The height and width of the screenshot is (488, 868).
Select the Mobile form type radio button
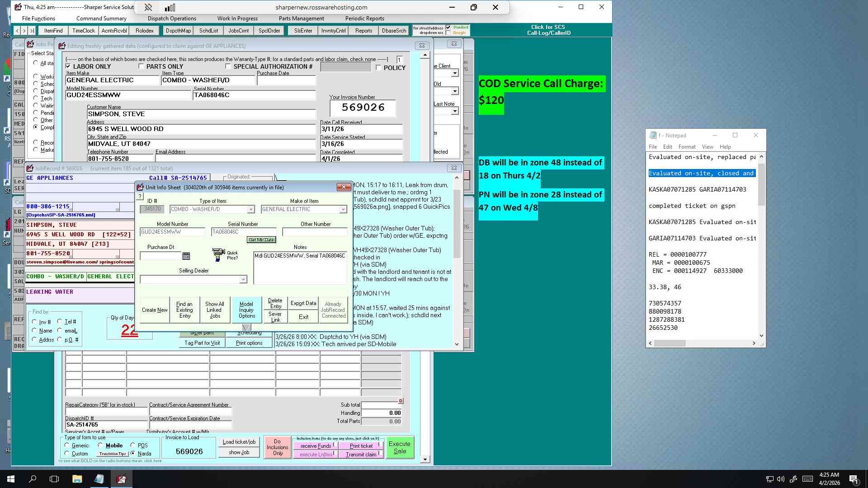coord(100,446)
